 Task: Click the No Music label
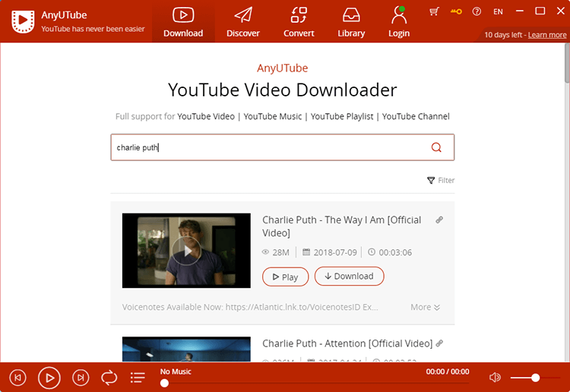[x=176, y=371]
